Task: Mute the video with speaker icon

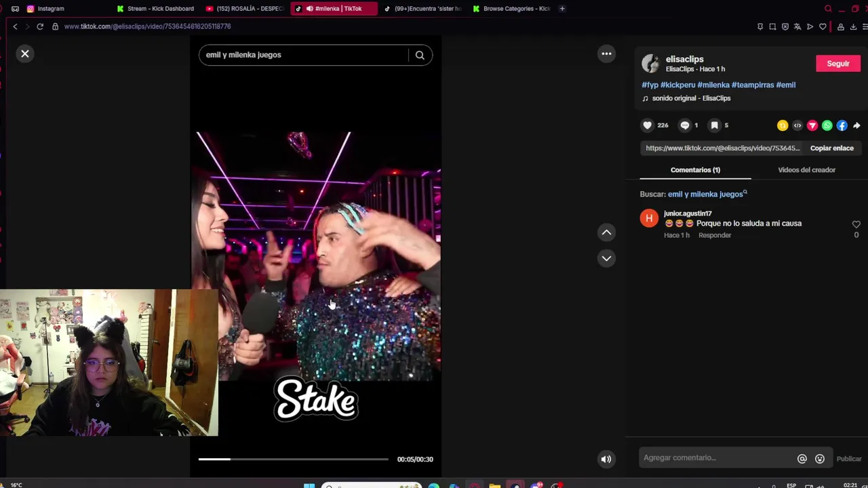Action: [x=606, y=459]
